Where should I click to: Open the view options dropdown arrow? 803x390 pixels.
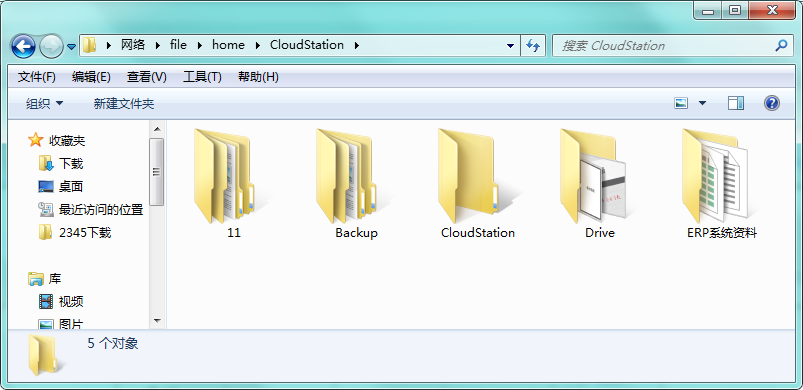[702, 103]
